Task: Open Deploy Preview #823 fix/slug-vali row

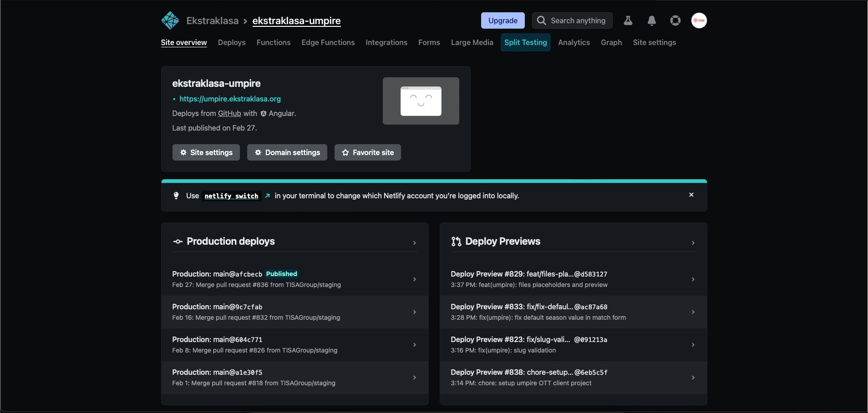Action: [x=574, y=345]
